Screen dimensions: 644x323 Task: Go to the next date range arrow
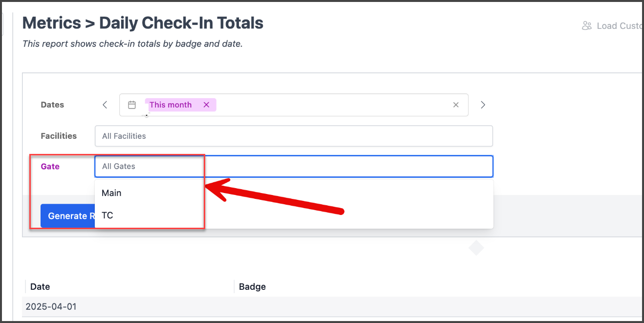(483, 105)
